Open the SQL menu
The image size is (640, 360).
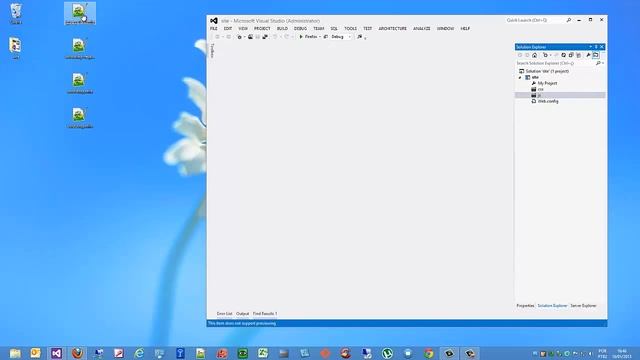pos(334,29)
